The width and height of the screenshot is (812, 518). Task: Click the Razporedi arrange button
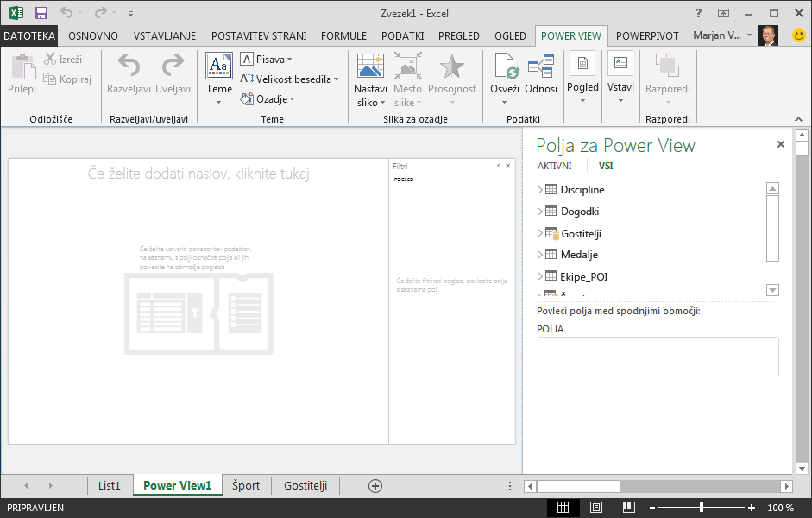tap(668, 79)
